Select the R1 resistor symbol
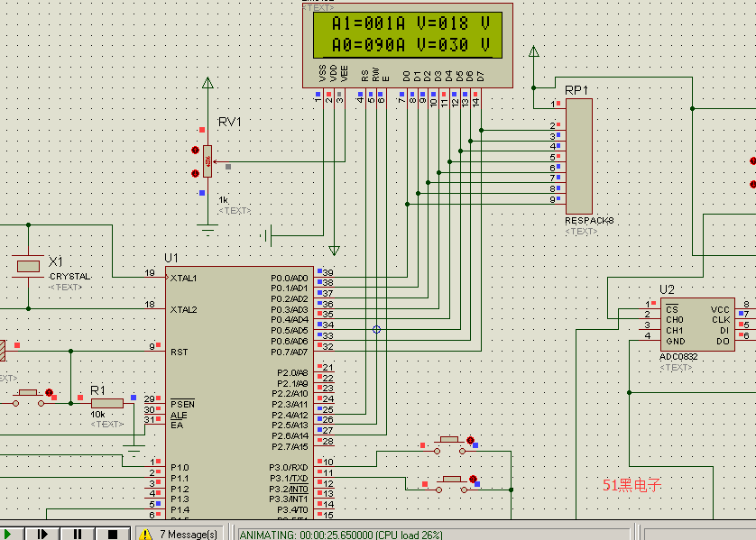This screenshot has height=540, width=756. click(x=107, y=403)
